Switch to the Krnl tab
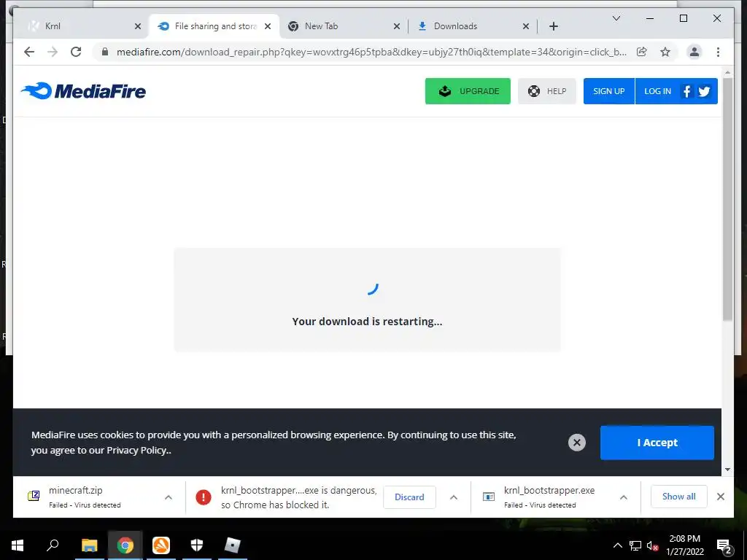Image resolution: width=747 pixels, height=560 pixels. click(81, 26)
